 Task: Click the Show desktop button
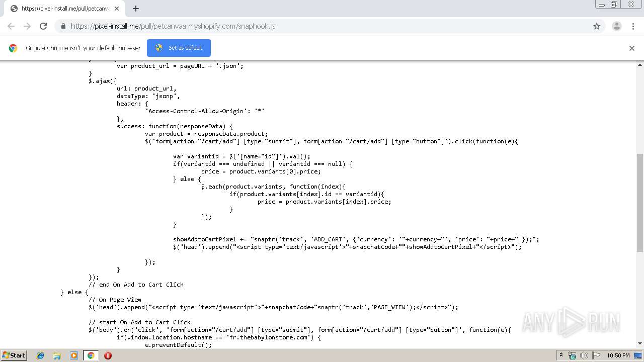point(639,355)
